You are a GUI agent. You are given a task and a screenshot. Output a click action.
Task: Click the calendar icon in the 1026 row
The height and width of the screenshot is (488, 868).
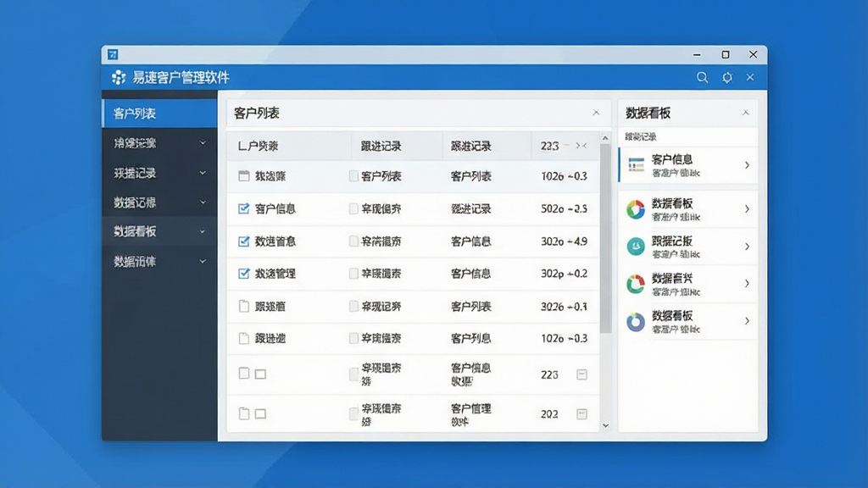click(x=243, y=176)
